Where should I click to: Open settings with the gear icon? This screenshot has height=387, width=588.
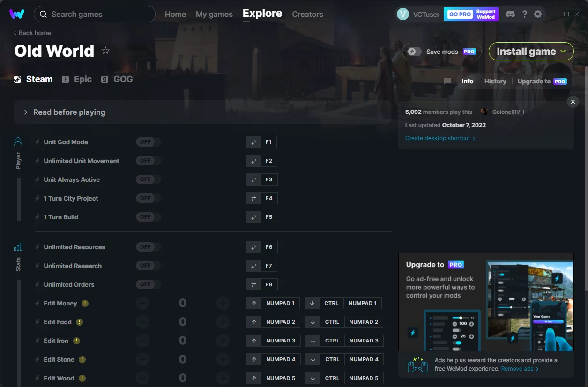(x=538, y=14)
